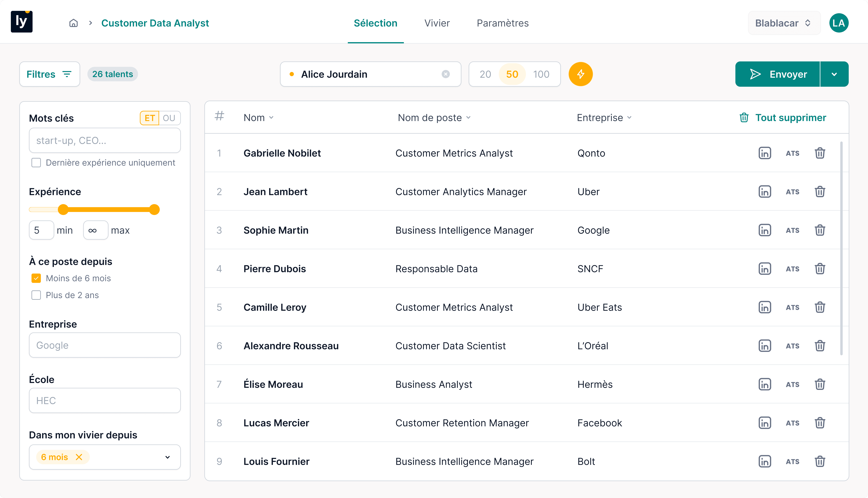The width and height of the screenshot is (868, 498).
Task: Open LinkedIn profile of Louis Fournier
Action: coord(765,461)
